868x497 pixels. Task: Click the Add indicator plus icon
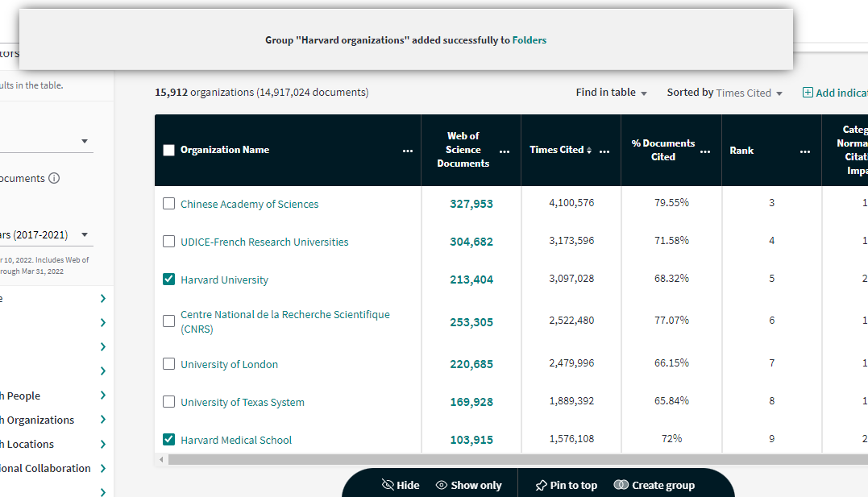tap(808, 93)
